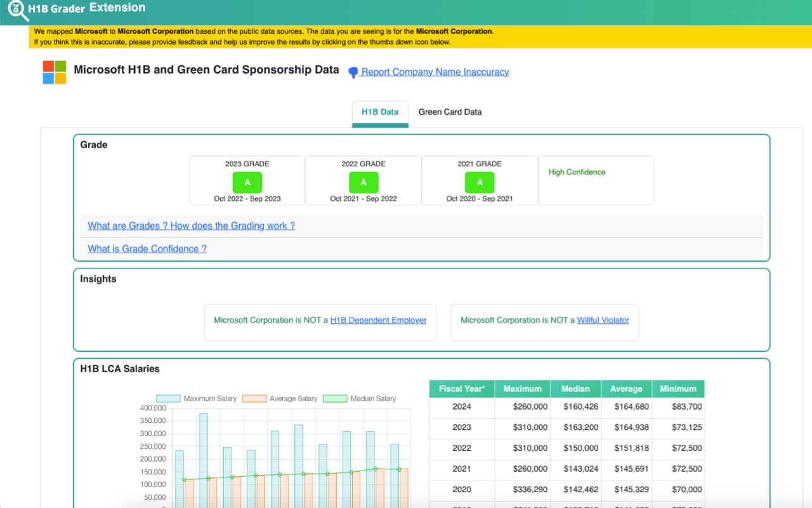
Task: Click the $164,680 average salary value
Action: [x=631, y=407]
